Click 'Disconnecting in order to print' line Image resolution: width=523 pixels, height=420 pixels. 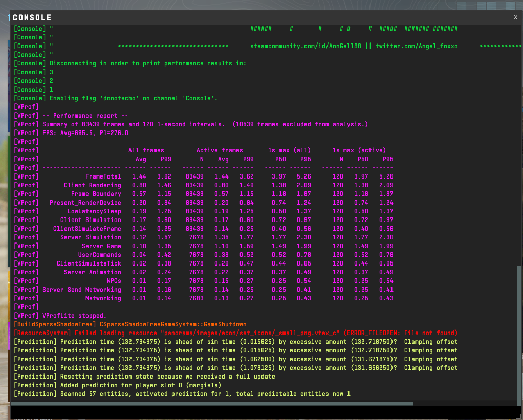(130, 63)
